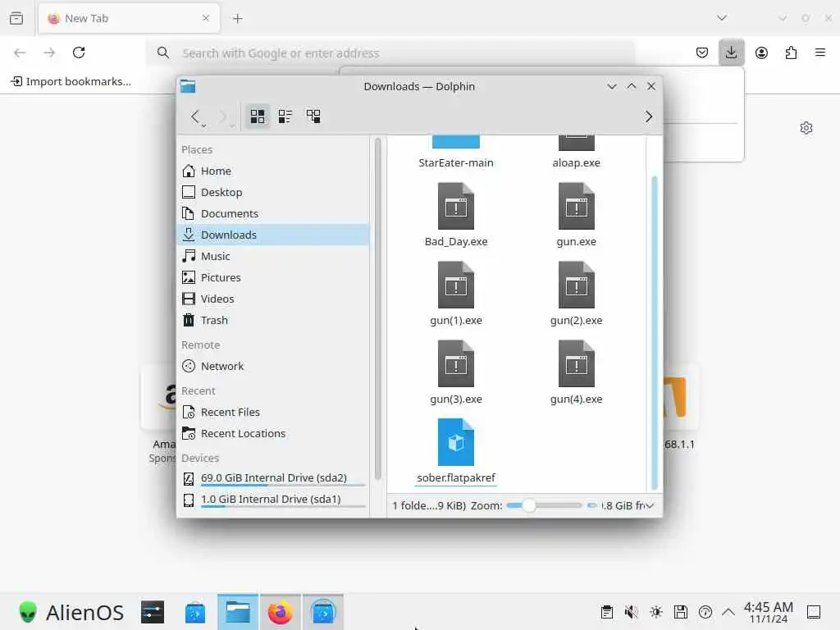Open New Tab personalize gear icon
The image size is (840, 630).
(x=806, y=128)
